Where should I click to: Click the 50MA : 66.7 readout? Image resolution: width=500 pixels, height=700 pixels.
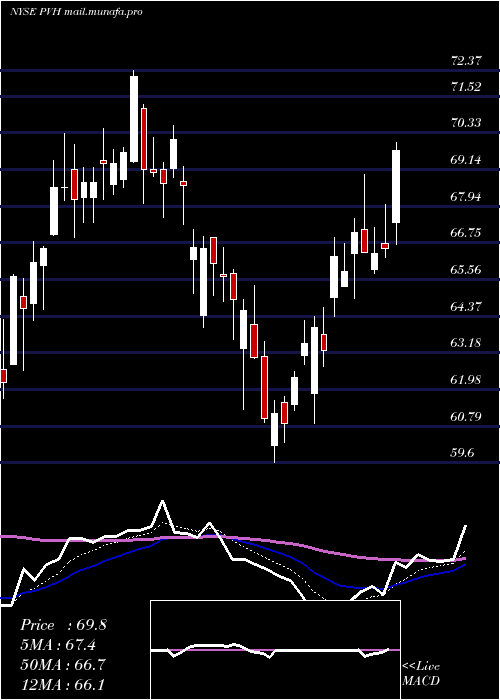(63, 664)
